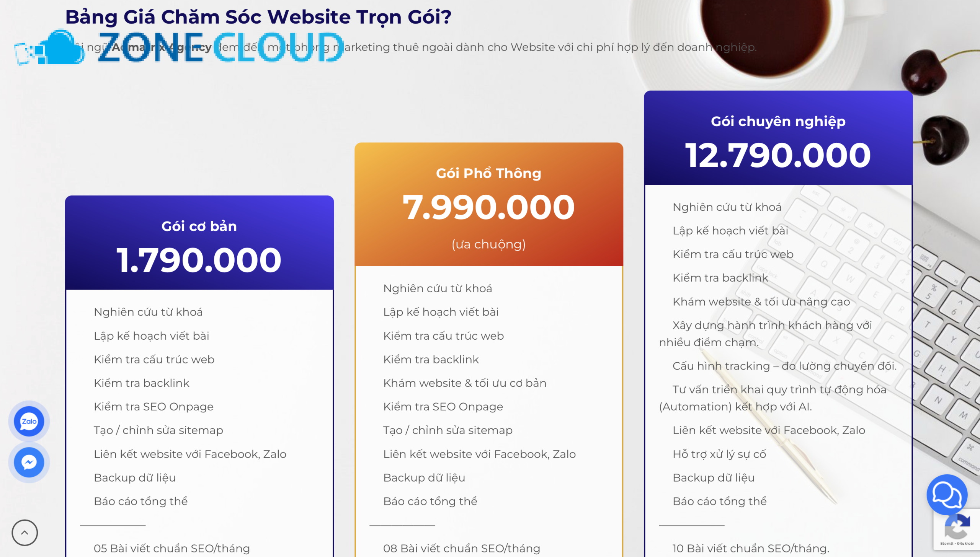Image resolution: width=980 pixels, height=557 pixels.
Task: Select the 'Gói chuyên nghiệp' plan title
Action: click(x=778, y=121)
